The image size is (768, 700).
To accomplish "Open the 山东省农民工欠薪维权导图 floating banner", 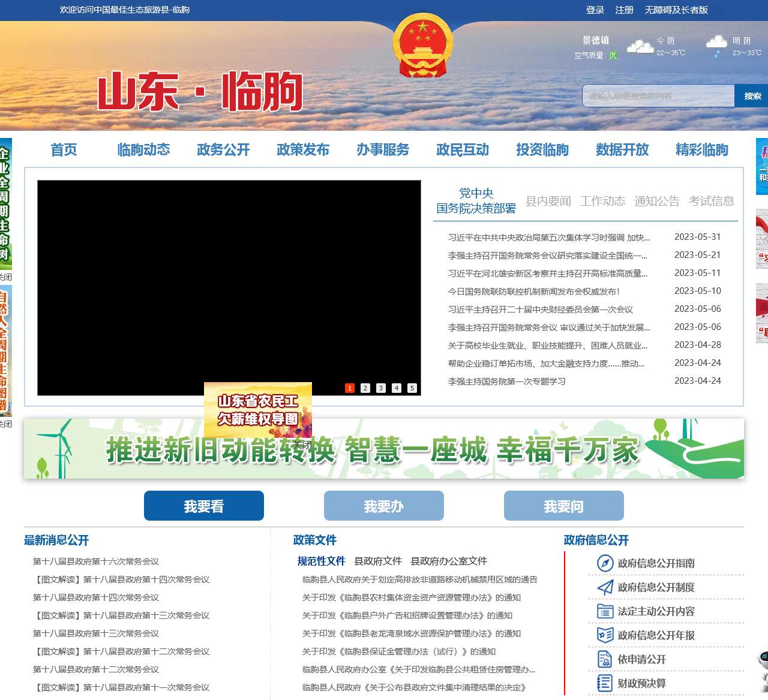I will tap(258, 410).
